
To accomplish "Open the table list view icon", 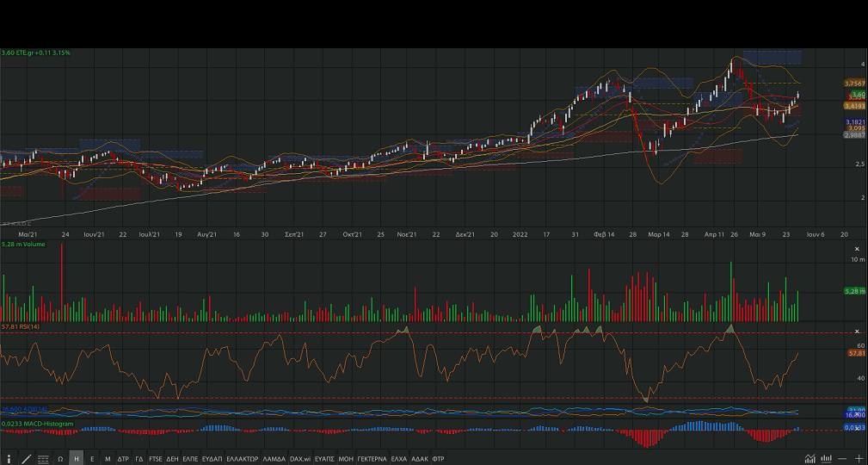I will click(x=43, y=458).
